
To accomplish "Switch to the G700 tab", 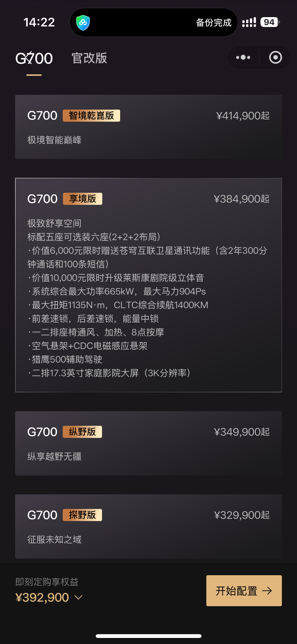I will click(34, 58).
